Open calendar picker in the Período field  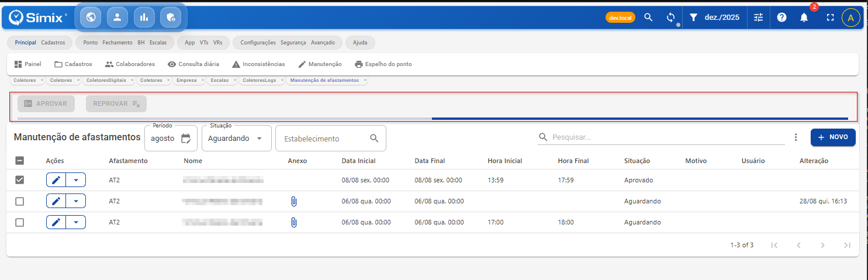tap(186, 139)
